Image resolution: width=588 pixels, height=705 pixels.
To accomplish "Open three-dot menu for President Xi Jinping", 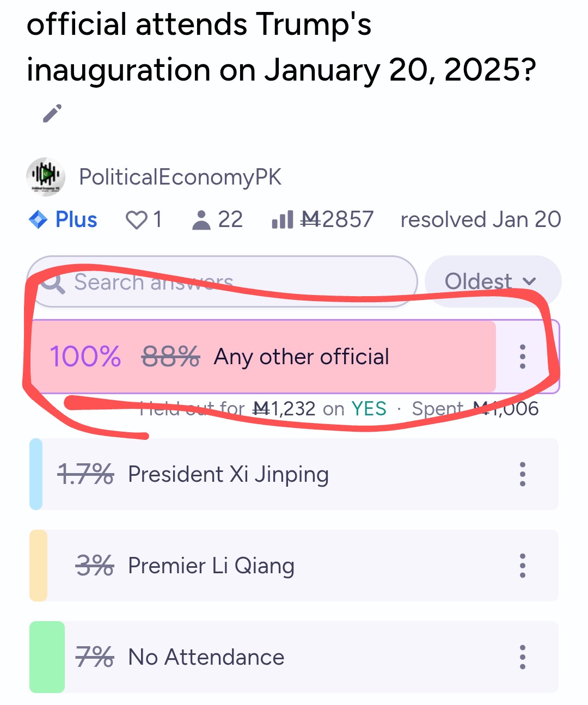I will [523, 474].
